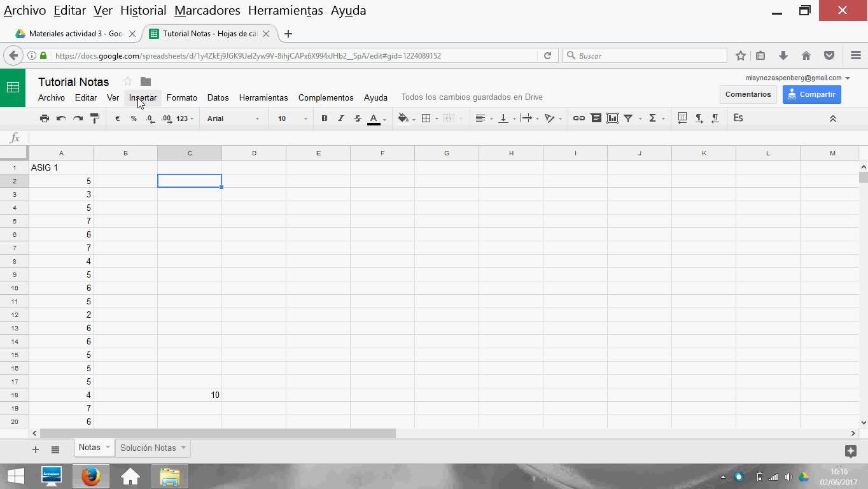Format cell as currency (euro)
Image resolution: width=868 pixels, height=489 pixels.
pyautogui.click(x=118, y=118)
